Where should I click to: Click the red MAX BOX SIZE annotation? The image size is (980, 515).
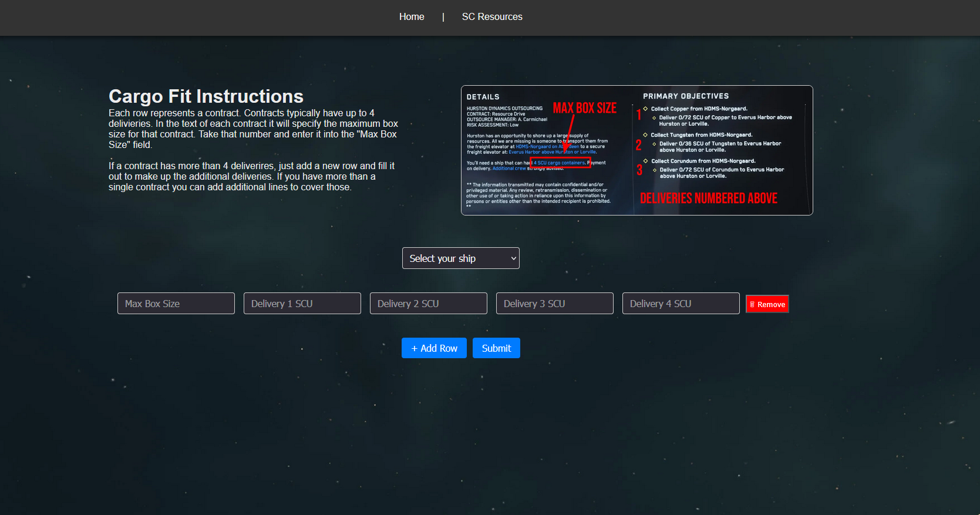[x=584, y=108]
